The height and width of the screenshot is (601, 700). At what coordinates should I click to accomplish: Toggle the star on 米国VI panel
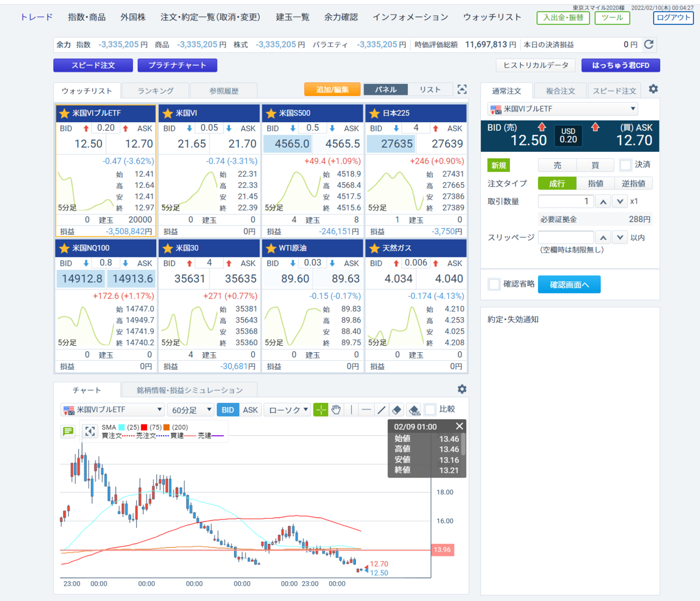point(167,113)
